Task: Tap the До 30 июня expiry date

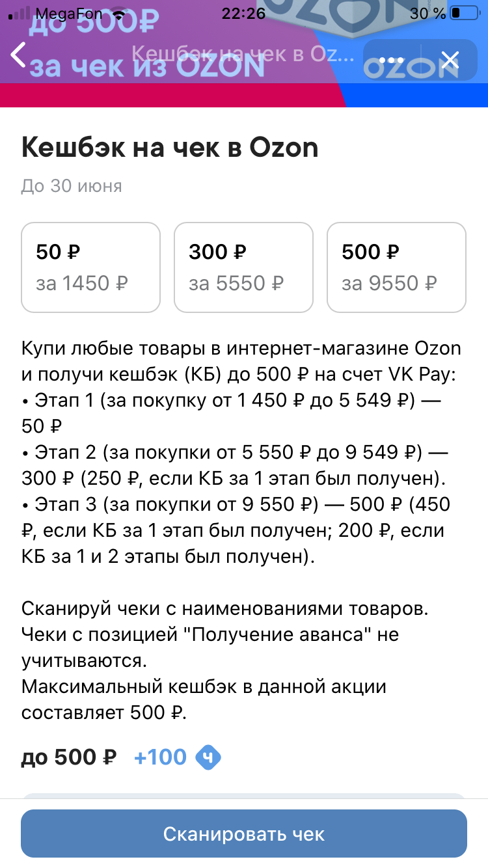Action: click(x=72, y=186)
